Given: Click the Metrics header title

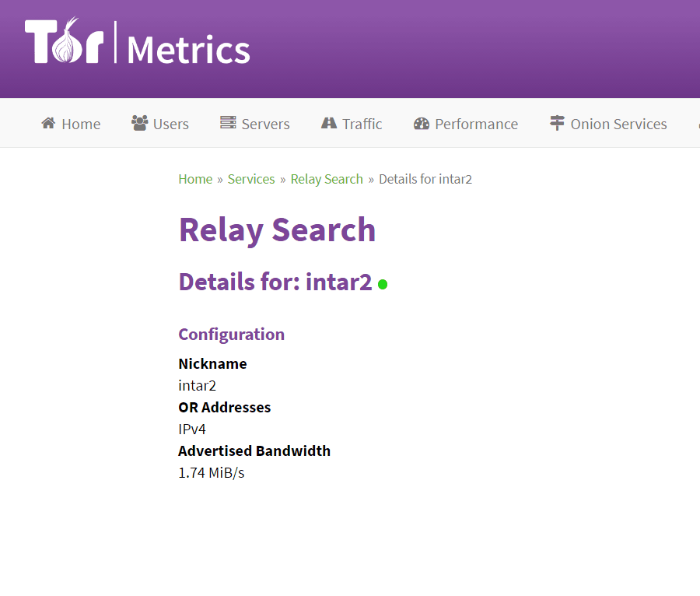Looking at the screenshot, I should tap(189, 50).
